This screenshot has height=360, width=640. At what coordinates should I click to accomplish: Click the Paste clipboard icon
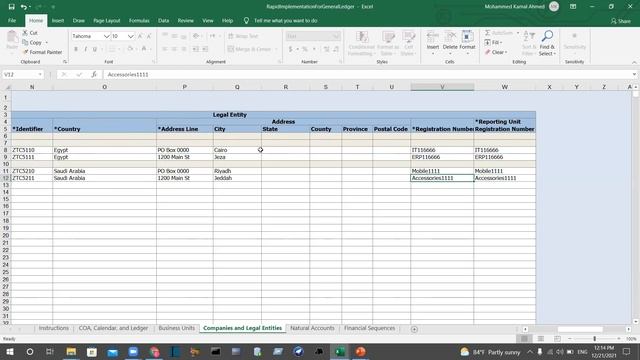pos(12,38)
